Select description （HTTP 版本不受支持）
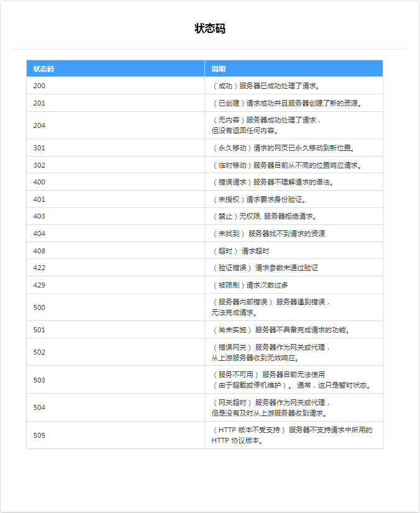The image size is (420, 513). tap(294, 435)
